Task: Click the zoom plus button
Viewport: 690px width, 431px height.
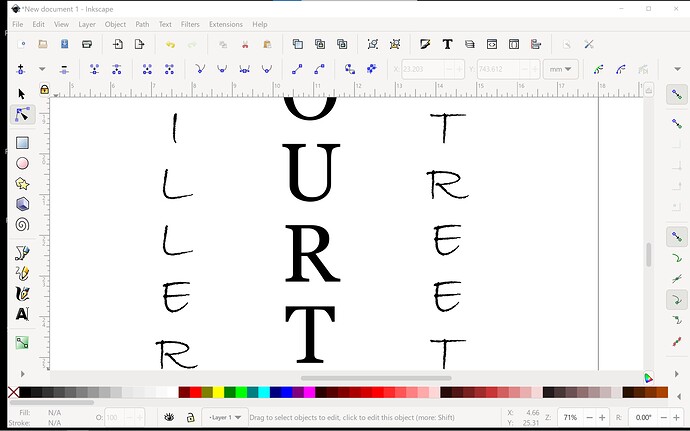Action: (x=601, y=417)
